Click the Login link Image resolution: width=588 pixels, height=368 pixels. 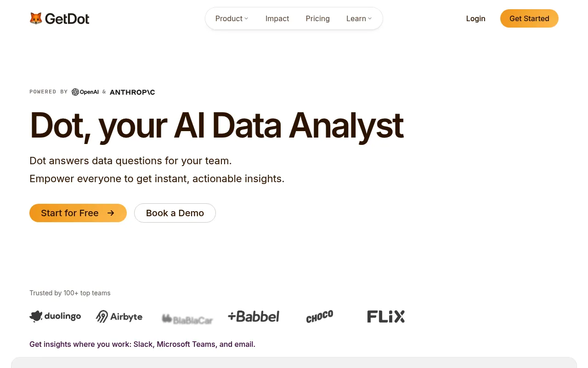pos(475,18)
